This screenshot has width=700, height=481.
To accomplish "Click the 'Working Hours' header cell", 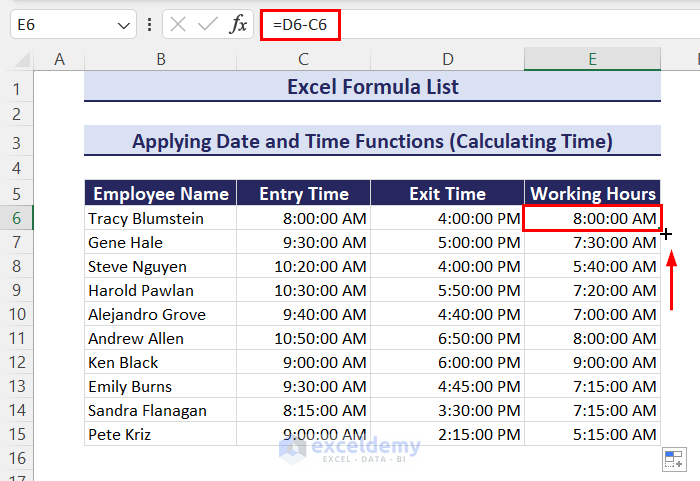I will (592, 193).
